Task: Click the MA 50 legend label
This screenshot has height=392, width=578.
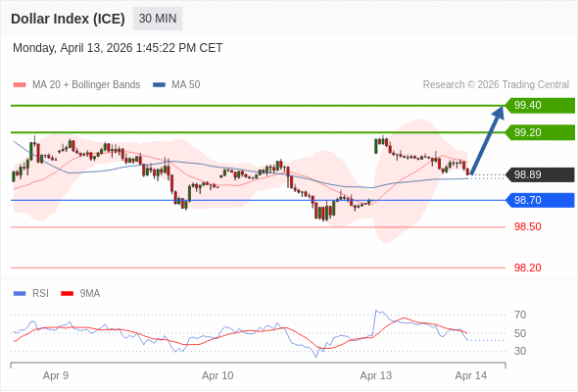Action: pyautogui.click(x=186, y=85)
